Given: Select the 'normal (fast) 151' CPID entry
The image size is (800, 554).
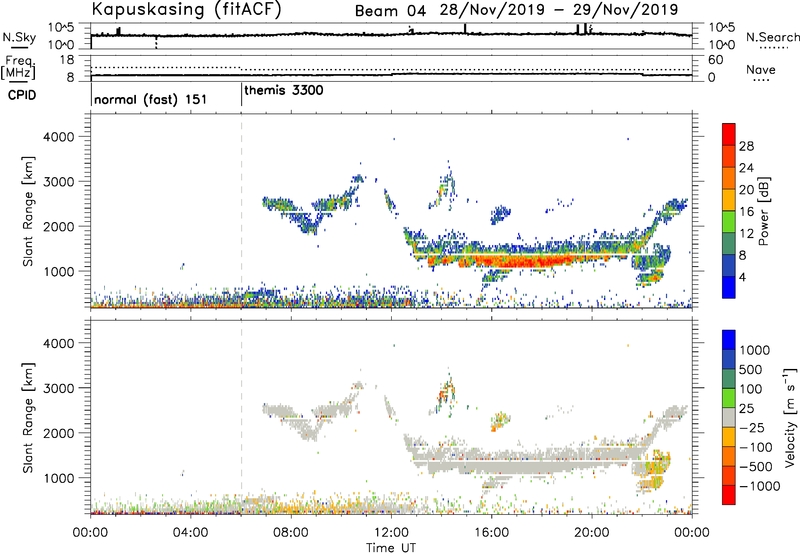Looking at the screenshot, I should (151, 99).
